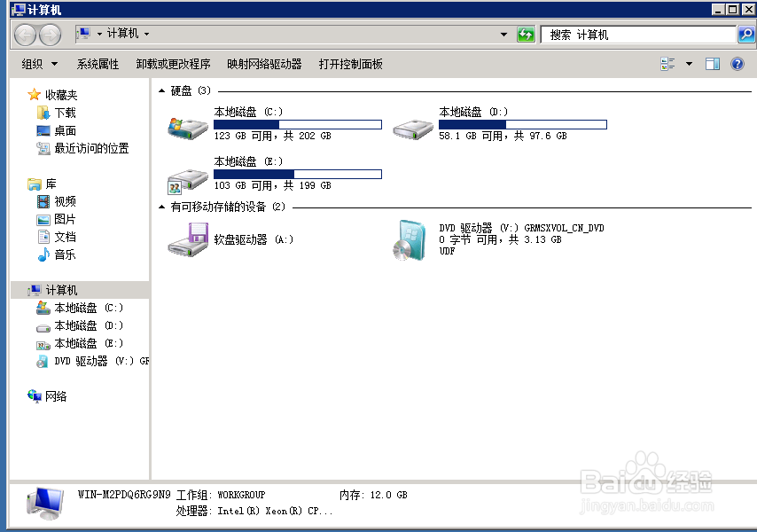Click the 网络 network icon in sidebar
The image size is (757, 532).
(35, 396)
